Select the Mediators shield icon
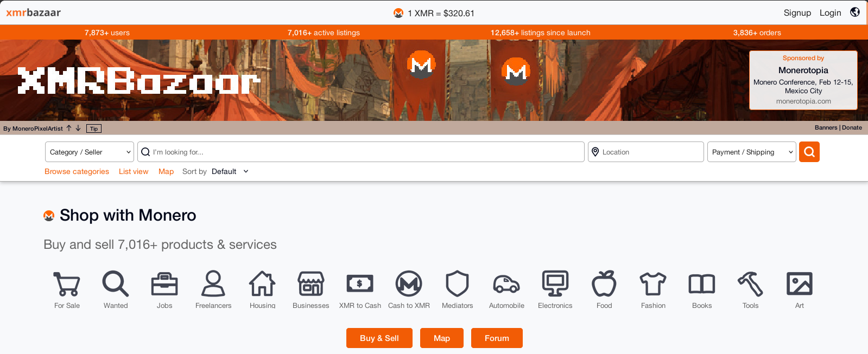868x354 pixels. point(457,284)
